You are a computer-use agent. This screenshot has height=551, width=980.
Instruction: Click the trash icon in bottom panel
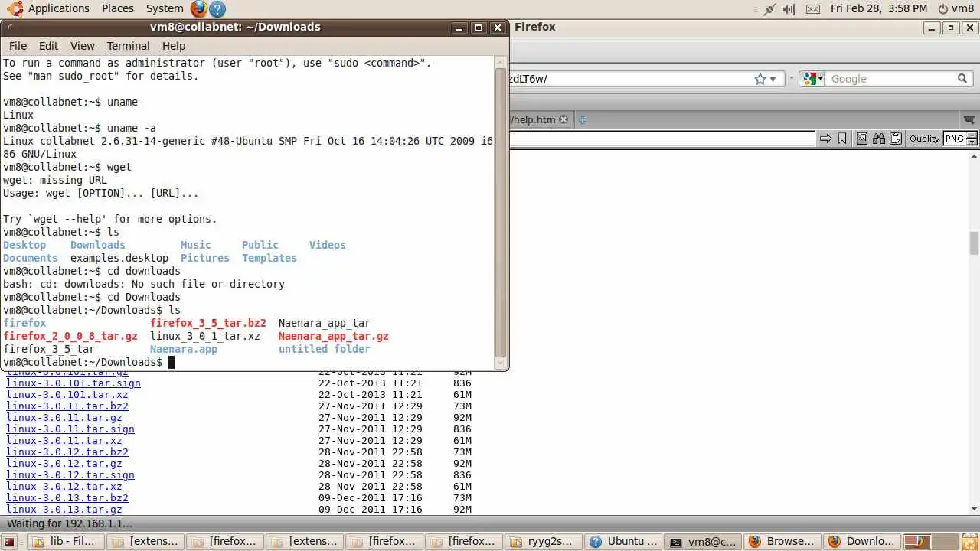coord(969,541)
